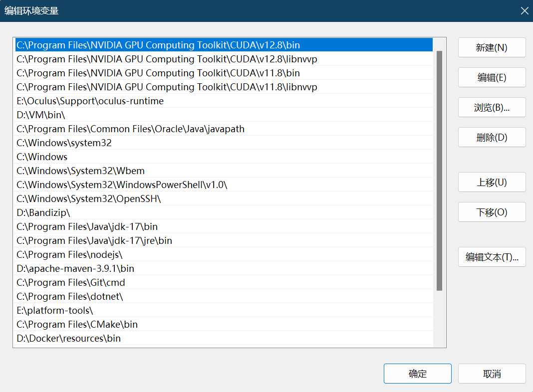Move entry down with 下移(O)
Image resolution: width=533 pixels, height=392 pixels.
[492, 212]
